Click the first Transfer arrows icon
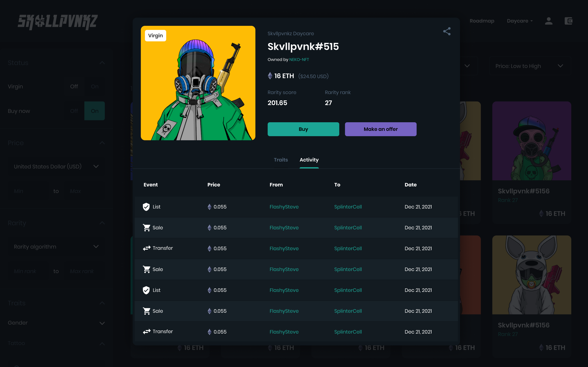 point(146,248)
